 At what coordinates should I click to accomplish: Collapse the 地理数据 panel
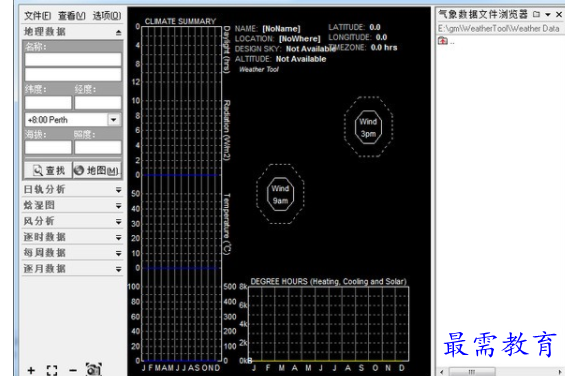[x=119, y=32]
